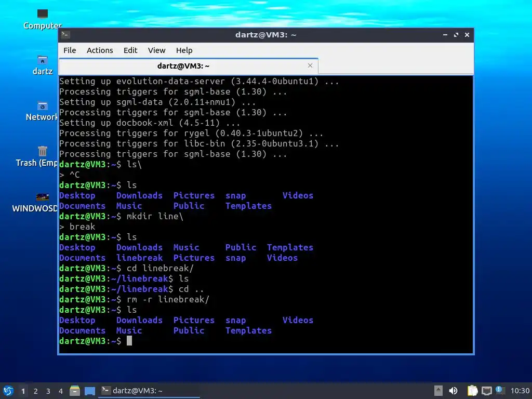The width and height of the screenshot is (532, 399).
Task: Click the terminal title bar text
Action: click(265, 35)
